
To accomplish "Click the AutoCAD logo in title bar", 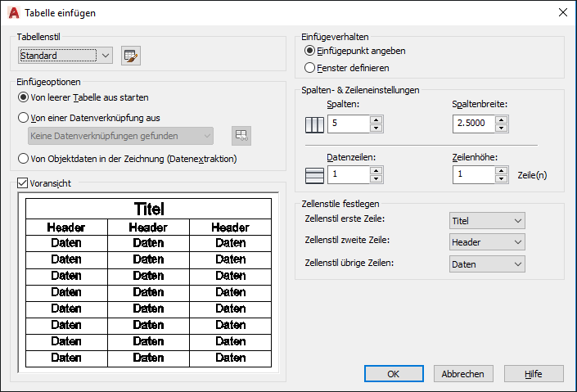I will pos(14,13).
